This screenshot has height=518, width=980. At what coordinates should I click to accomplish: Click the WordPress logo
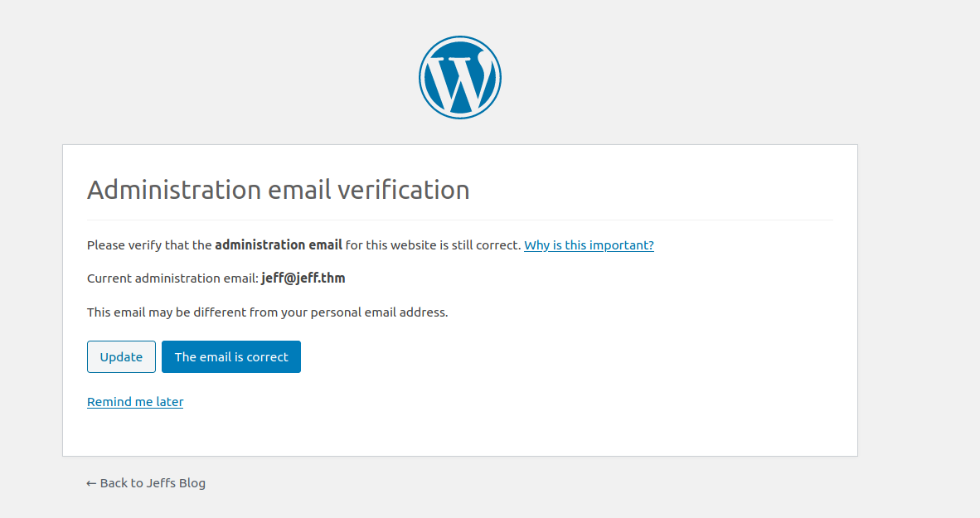click(460, 77)
